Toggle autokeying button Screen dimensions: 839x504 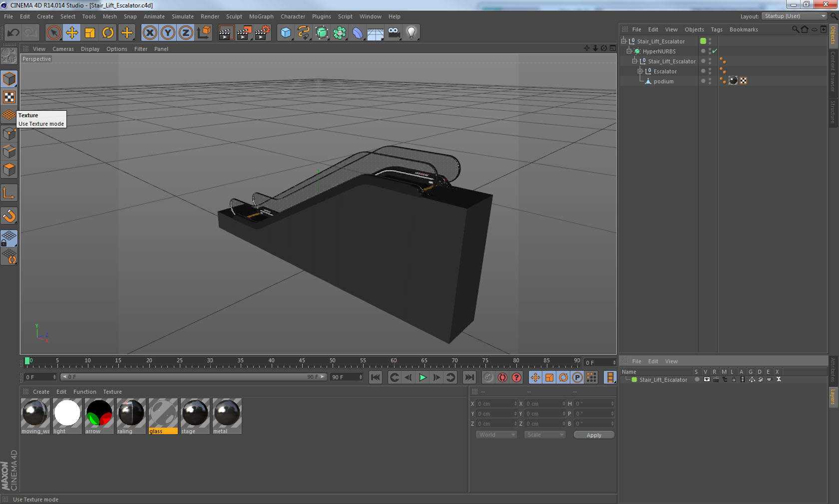[502, 377]
